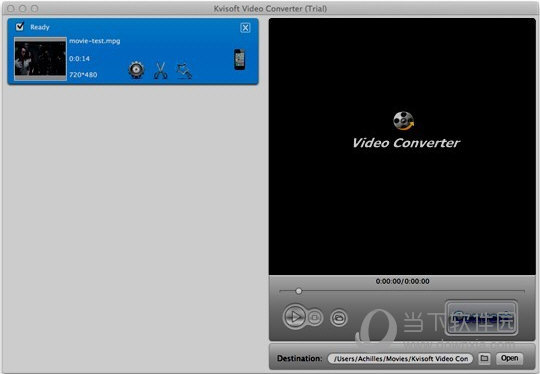Click the Video Converter preview area
The height and width of the screenshot is (374, 540).
pyautogui.click(x=402, y=147)
